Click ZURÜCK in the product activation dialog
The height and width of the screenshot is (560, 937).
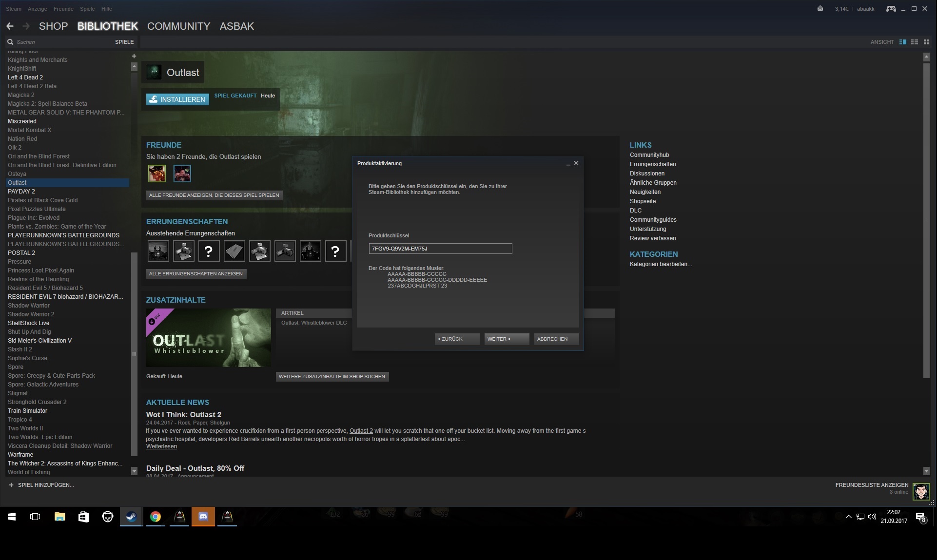[x=457, y=339]
